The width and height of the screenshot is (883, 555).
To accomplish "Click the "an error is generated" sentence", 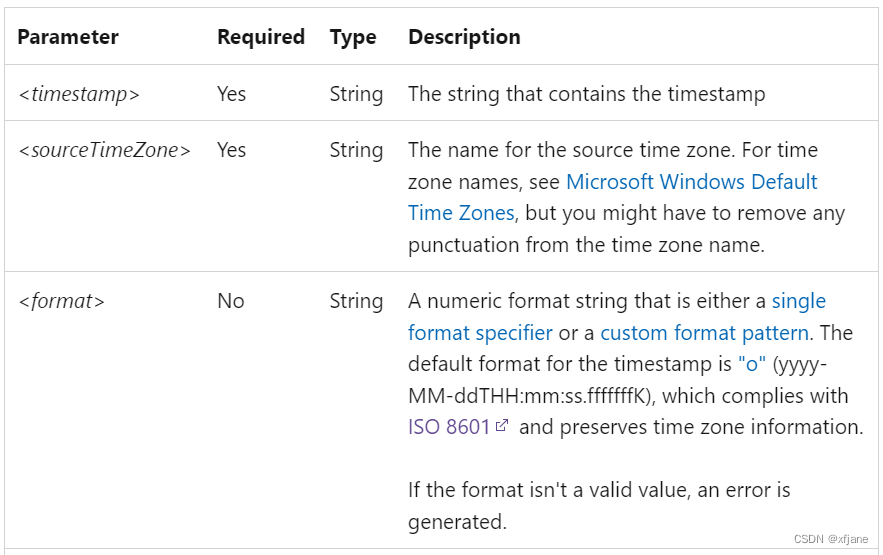I will tap(598, 505).
